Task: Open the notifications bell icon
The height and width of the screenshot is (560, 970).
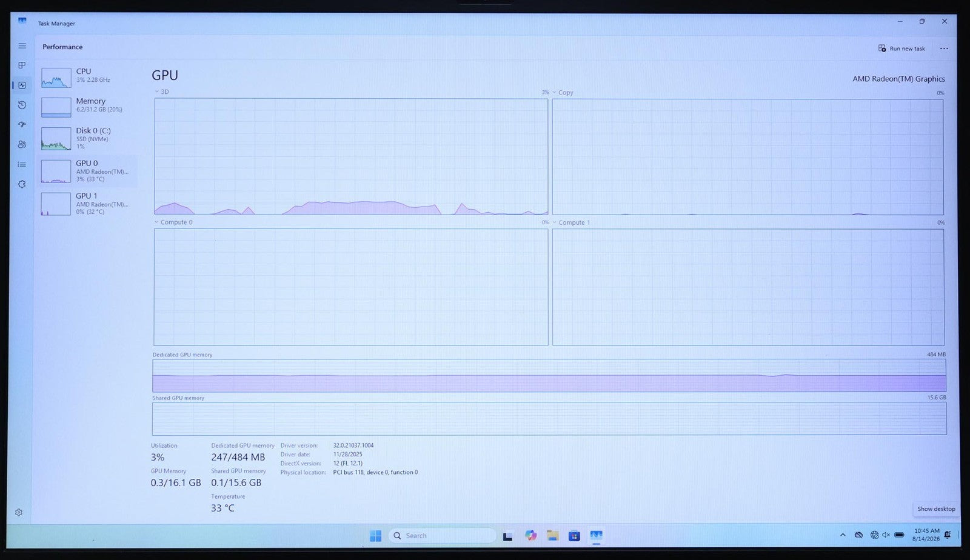Action: (948, 535)
